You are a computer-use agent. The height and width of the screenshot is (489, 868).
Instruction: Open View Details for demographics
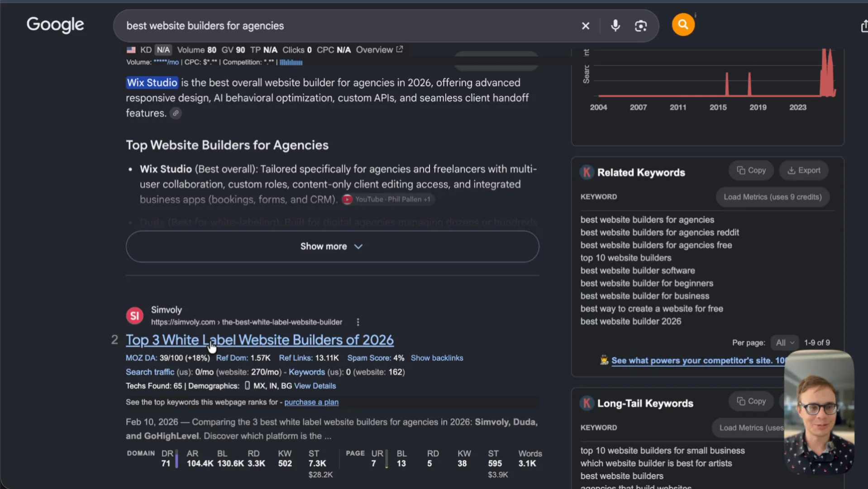click(315, 386)
